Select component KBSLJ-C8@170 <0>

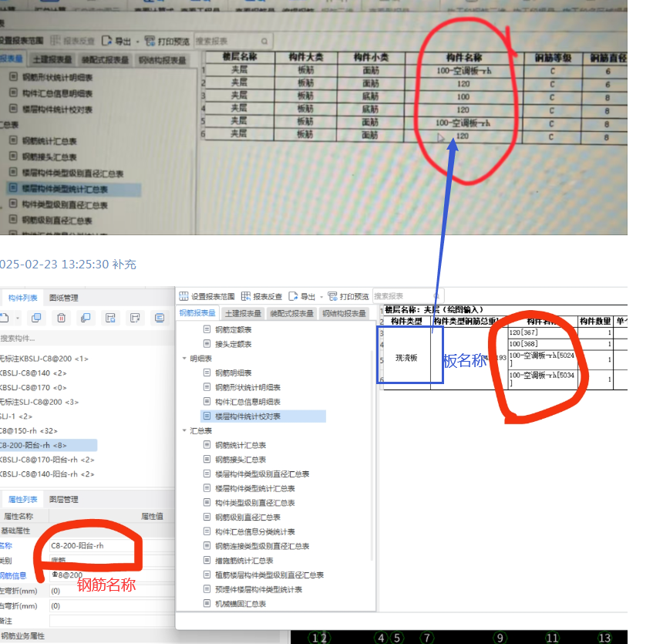[33, 387]
